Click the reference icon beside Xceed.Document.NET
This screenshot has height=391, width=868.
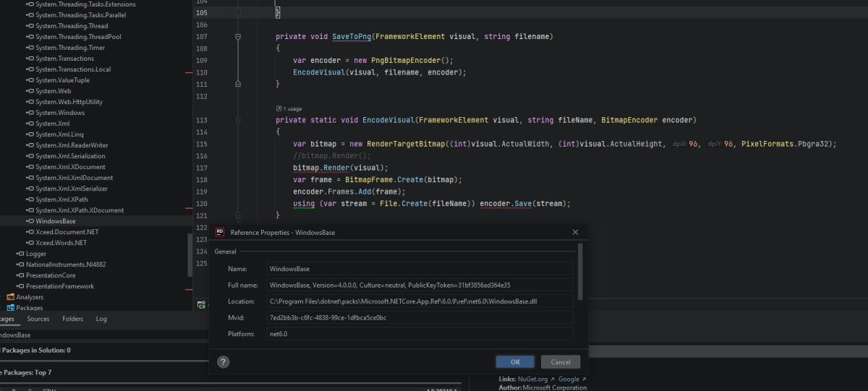click(x=30, y=232)
